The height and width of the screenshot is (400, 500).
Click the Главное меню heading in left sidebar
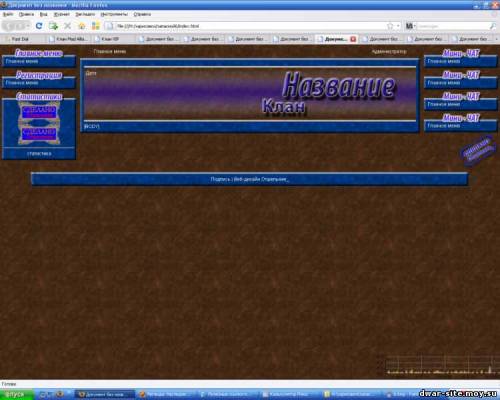39,53
